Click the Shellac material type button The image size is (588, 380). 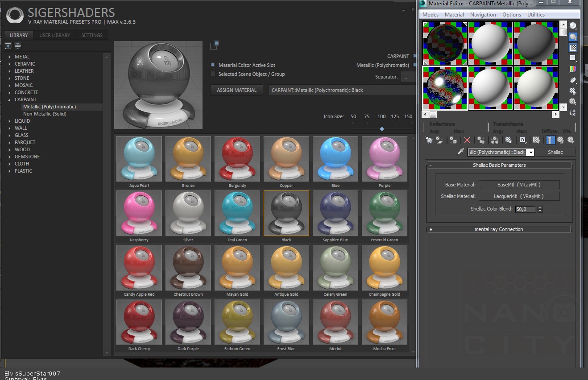coord(555,152)
